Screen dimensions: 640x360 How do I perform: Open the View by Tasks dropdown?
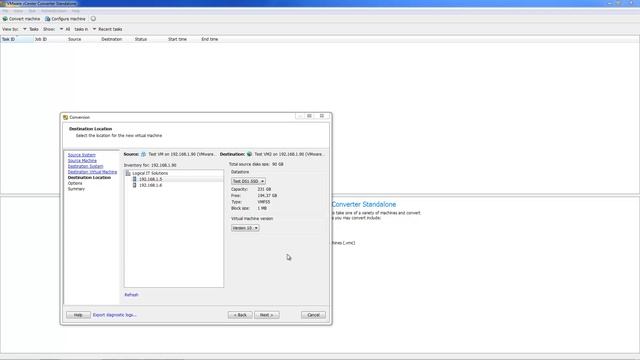pos(31,29)
